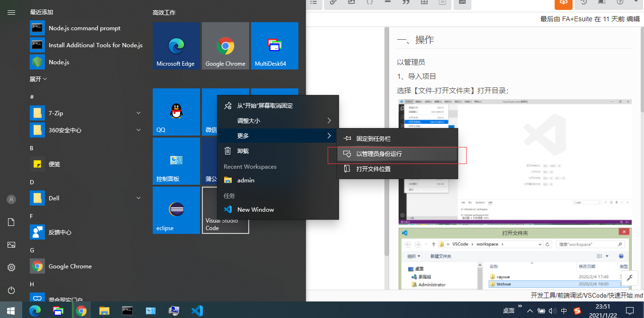Click the # index header
The height and width of the screenshot is (318, 644).
click(x=32, y=97)
